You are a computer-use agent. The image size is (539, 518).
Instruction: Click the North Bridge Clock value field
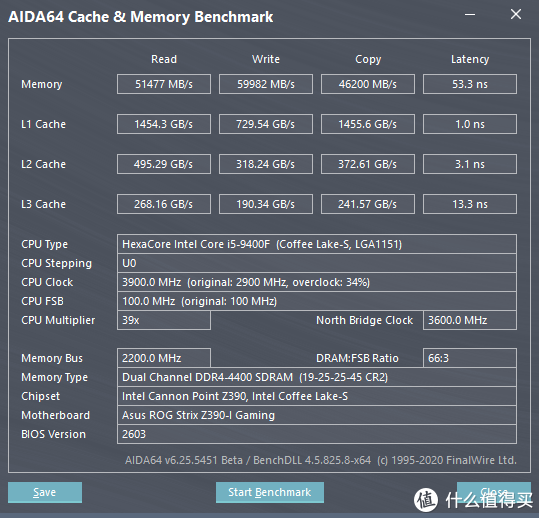click(470, 320)
